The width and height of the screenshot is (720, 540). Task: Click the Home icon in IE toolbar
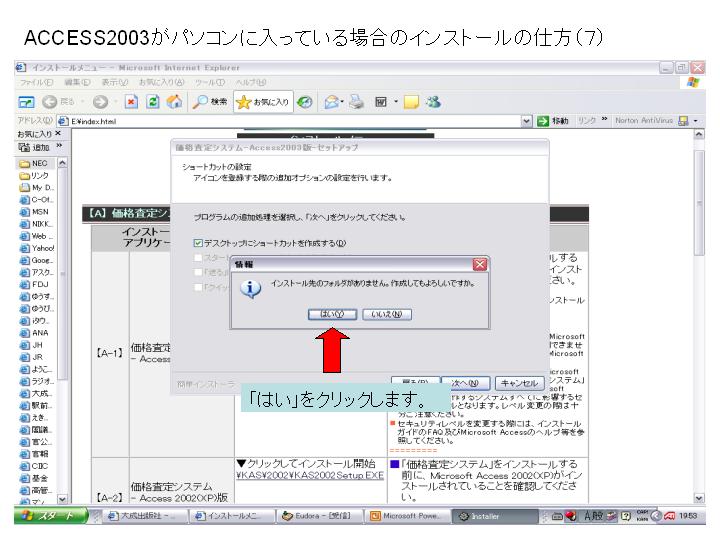point(174,102)
